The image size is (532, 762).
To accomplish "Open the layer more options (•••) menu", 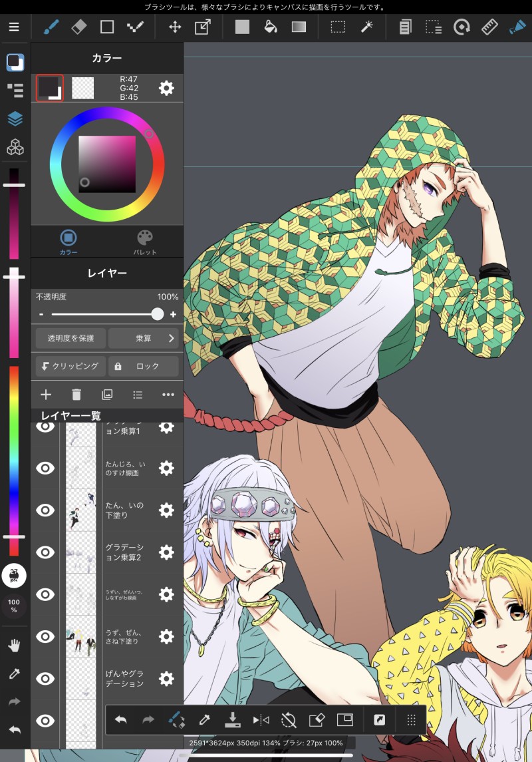I will point(168,395).
